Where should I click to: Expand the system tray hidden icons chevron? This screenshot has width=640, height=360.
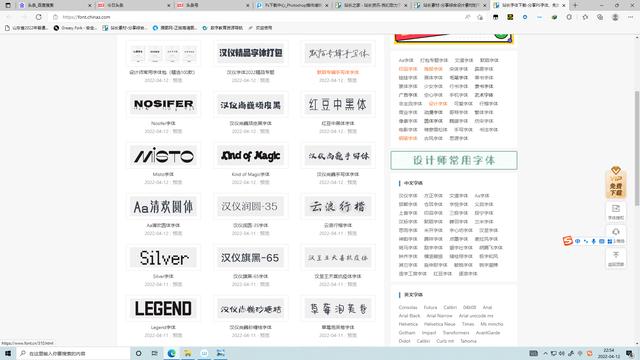point(545,353)
